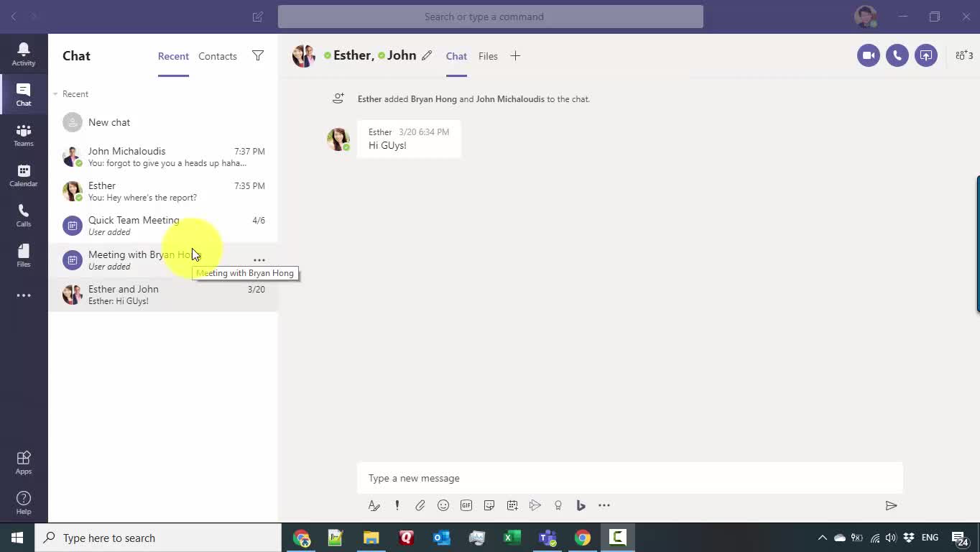Click the Type a new message box
Viewport: 980px width, 552px height.
pos(629,478)
